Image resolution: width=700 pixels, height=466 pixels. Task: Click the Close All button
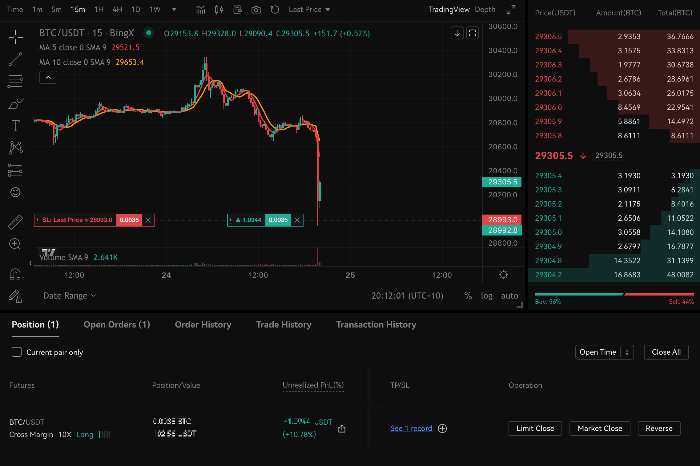click(x=666, y=352)
